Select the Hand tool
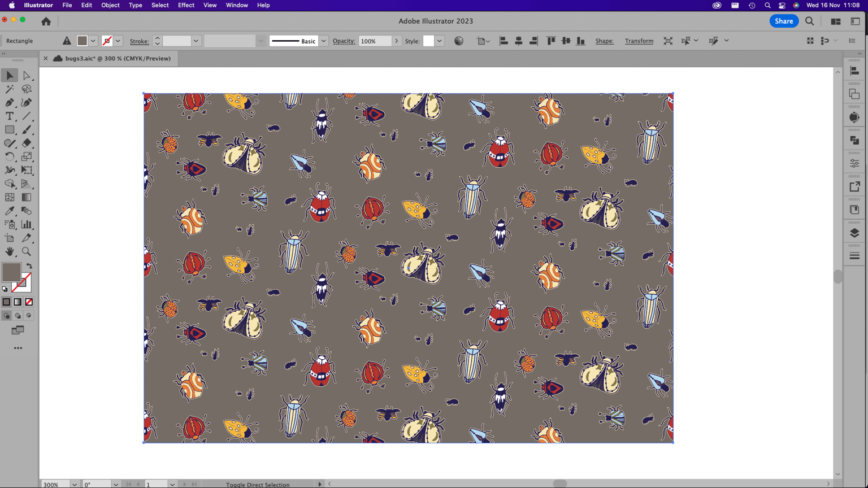 point(10,251)
